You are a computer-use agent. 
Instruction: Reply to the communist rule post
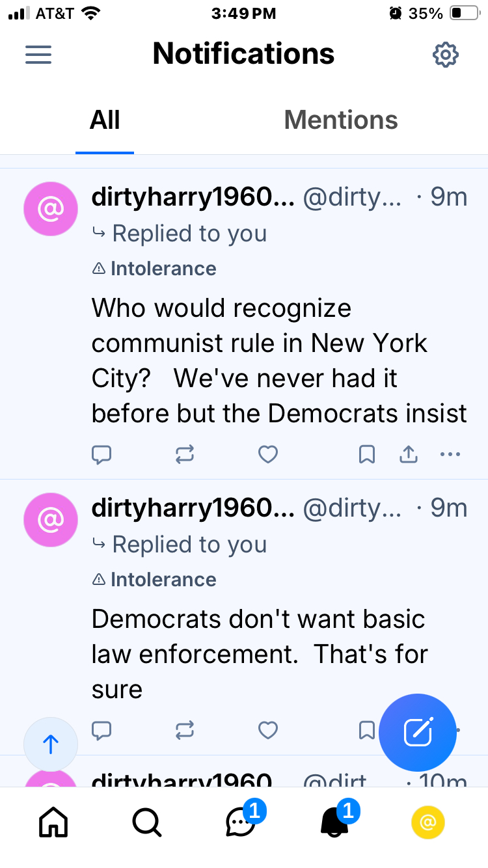click(x=102, y=454)
